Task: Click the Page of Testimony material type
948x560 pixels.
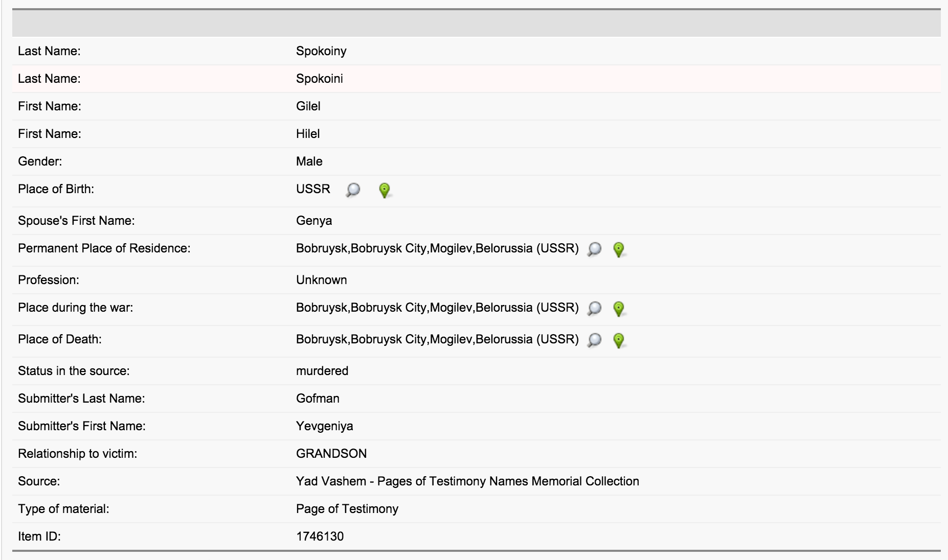Action: [x=347, y=509]
